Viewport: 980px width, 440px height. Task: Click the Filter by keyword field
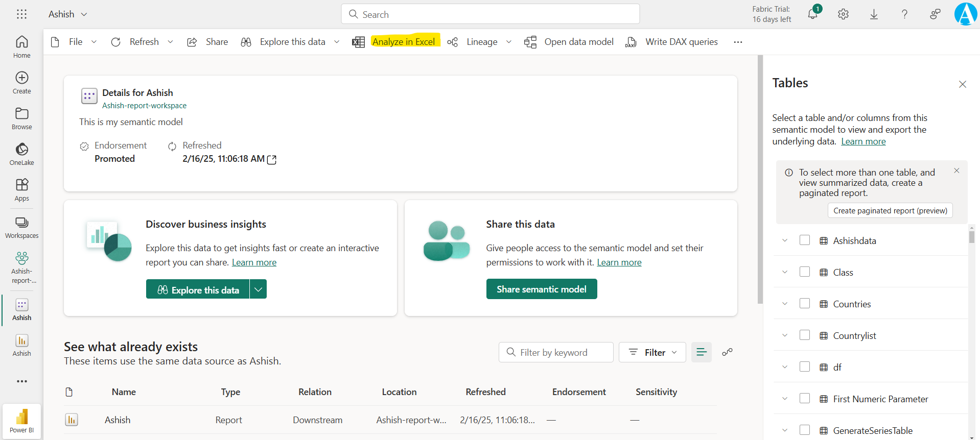[555, 352]
